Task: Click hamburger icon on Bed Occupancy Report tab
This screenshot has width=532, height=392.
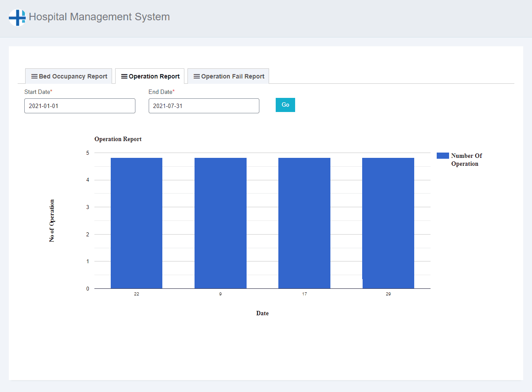Action: pos(34,76)
